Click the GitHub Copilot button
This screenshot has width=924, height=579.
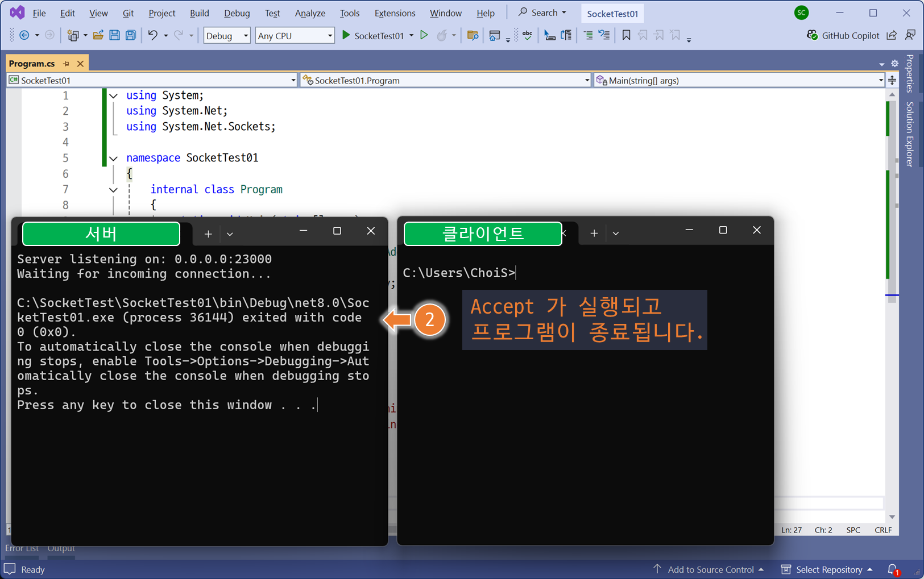[x=843, y=35]
